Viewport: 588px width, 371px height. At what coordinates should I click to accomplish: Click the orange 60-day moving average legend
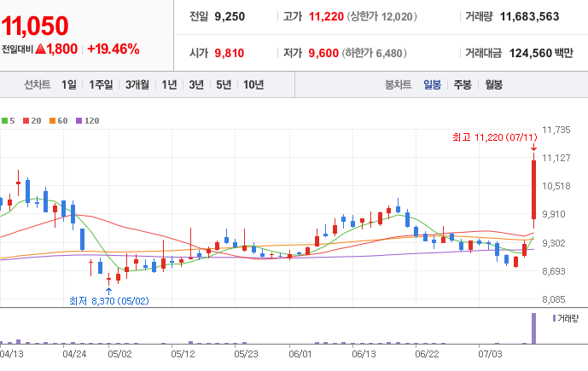(59, 120)
